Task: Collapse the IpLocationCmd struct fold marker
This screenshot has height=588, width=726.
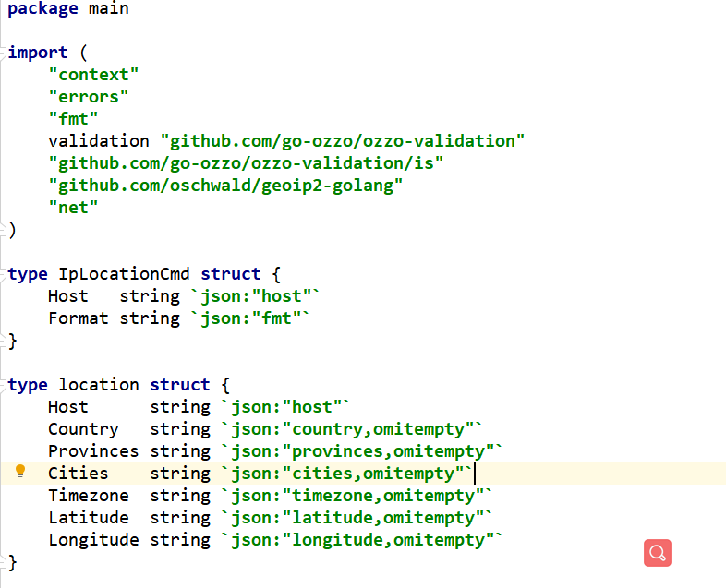Action: 5,274
